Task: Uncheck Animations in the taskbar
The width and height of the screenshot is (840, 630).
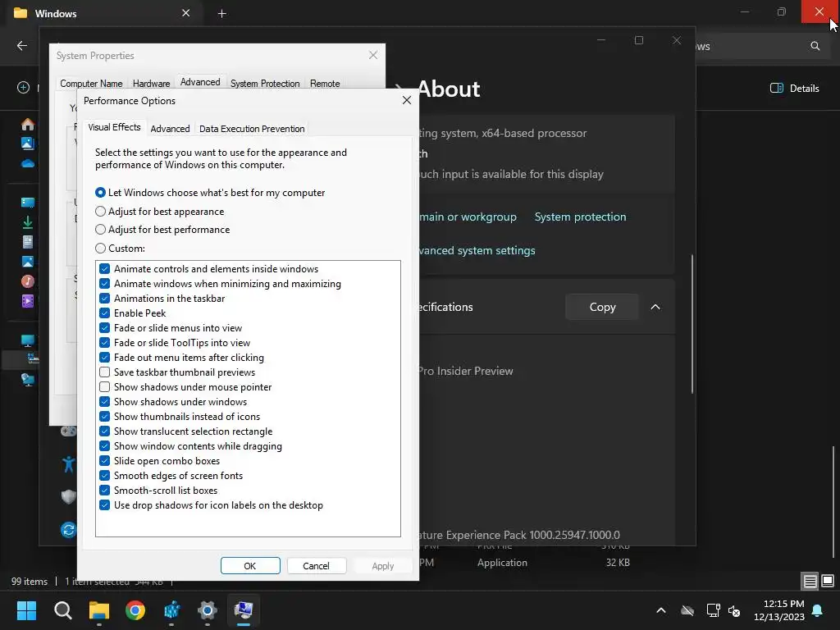Action: pyautogui.click(x=104, y=299)
